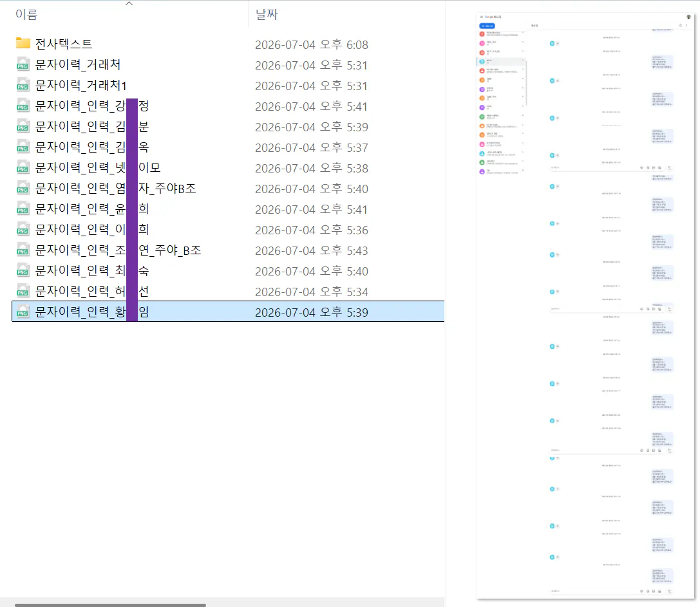
Task: Click PNG icon of file ending 연_주야_B조
Action: coord(23,250)
